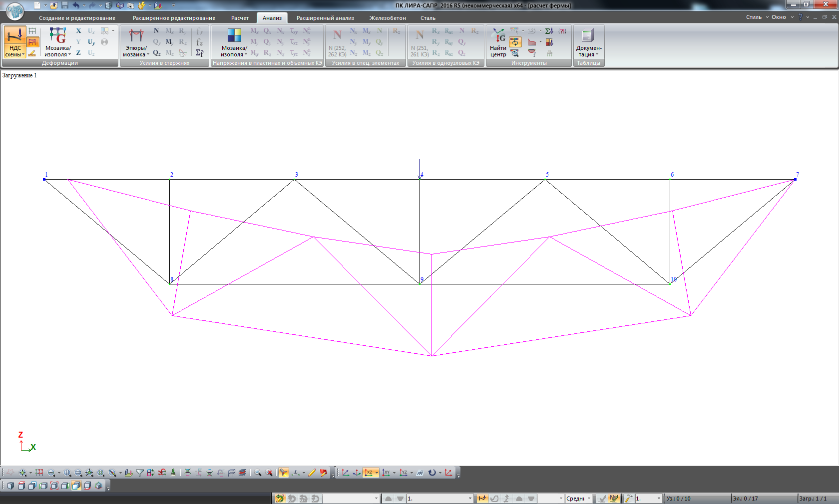Viewport: 839px width, 504px height.
Task: Select the X displacement icon
Action: click(78, 31)
